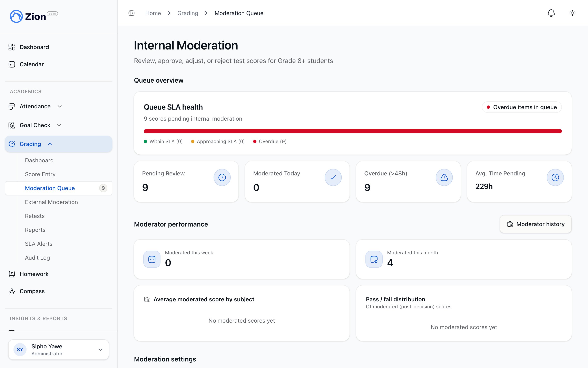Click the Attendance icon
This screenshot has height=368, width=588.
pyautogui.click(x=12, y=106)
